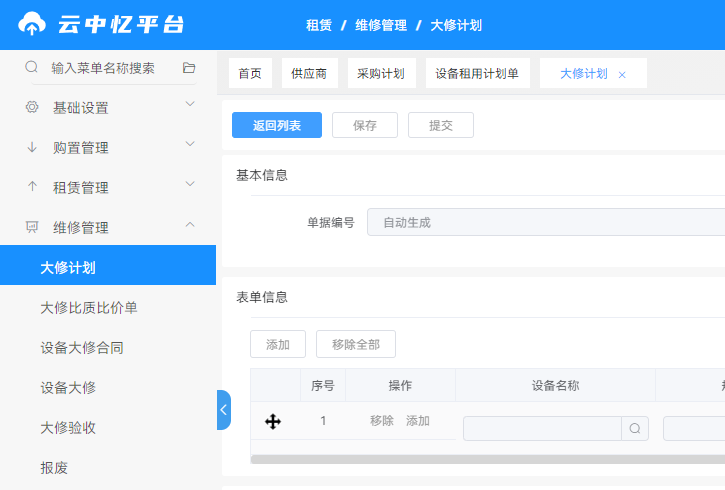Screen dimensions: 725x490
Task: Click the drag-move handle on row 1
Action: 273,422
